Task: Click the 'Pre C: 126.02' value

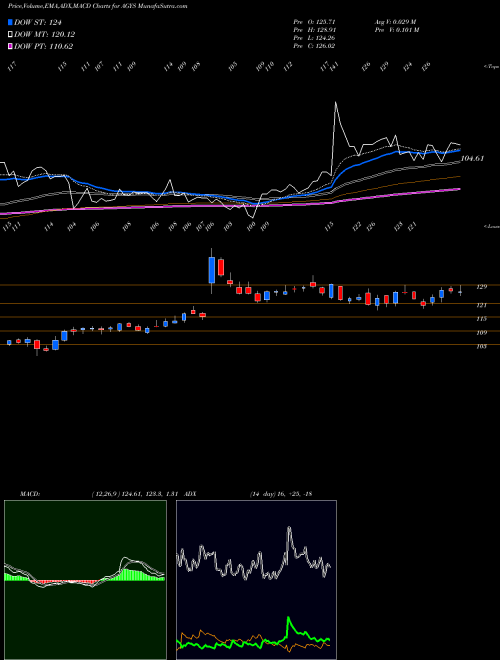Action: tap(314, 46)
